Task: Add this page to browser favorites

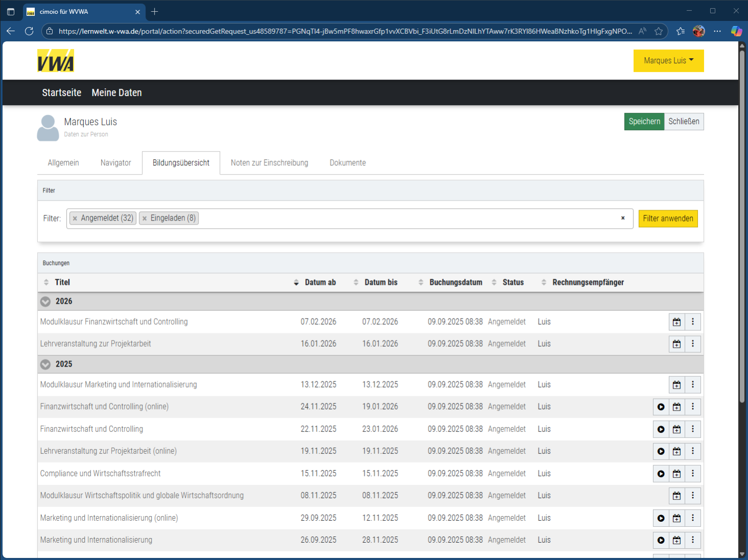Action: point(659,31)
